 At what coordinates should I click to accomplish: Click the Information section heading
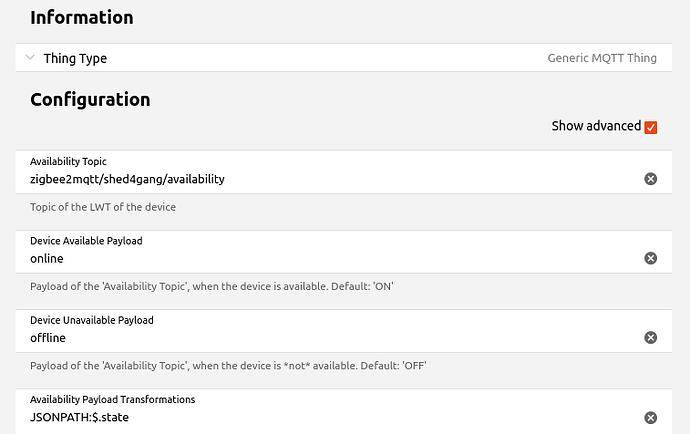[x=81, y=17]
